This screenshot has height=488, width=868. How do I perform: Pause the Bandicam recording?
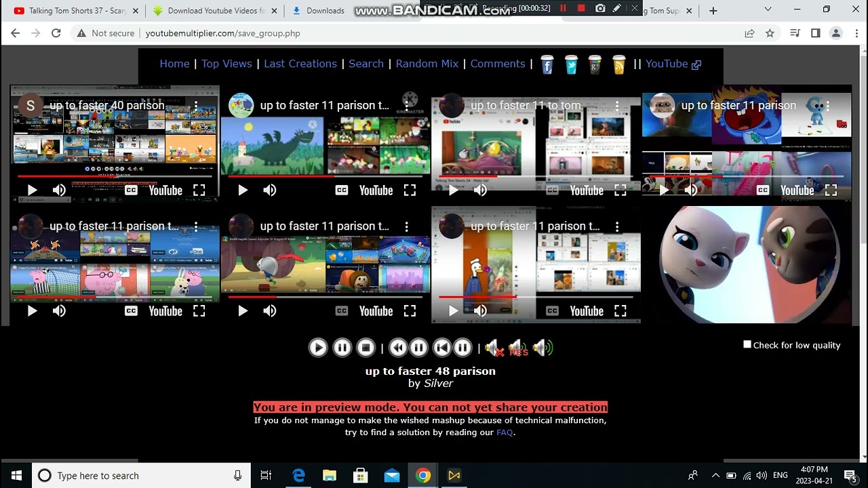(563, 8)
